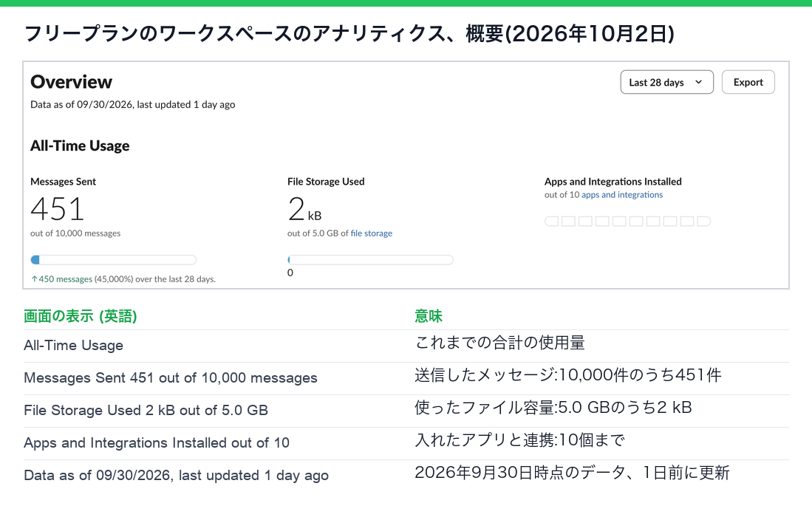
Task: Click the File Storage Used label
Action: pos(326,182)
